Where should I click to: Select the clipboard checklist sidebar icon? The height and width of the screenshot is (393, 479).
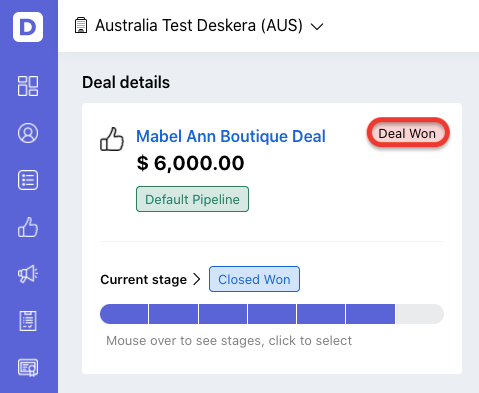[28, 321]
